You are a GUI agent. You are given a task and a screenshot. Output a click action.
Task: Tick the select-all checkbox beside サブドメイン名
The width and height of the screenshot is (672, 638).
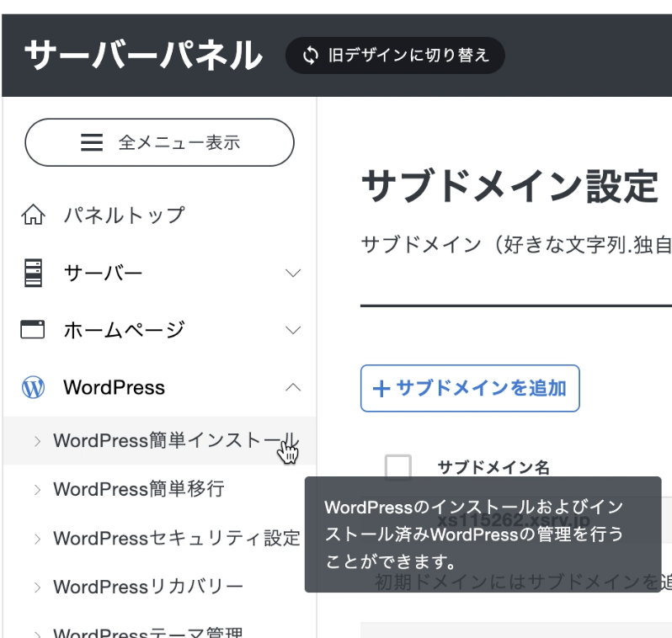(397, 467)
